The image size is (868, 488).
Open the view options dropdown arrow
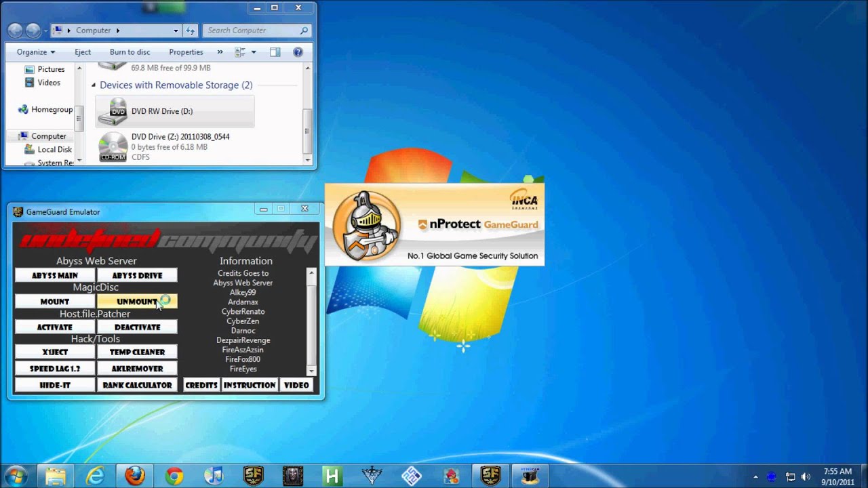pyautogui.click(x=254, y=52)
